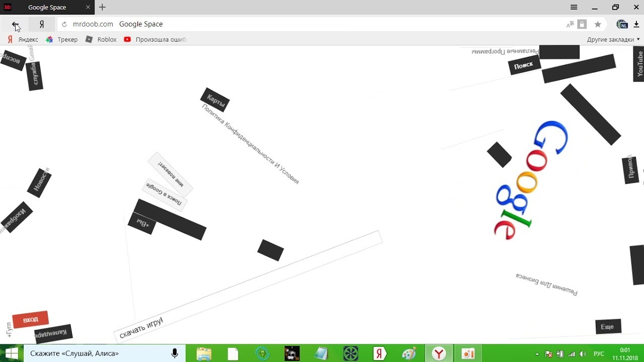This screenshot has height=362, width=644.
Task: Open Yandex home via the Я button
Action: click(x=42, y=24)
